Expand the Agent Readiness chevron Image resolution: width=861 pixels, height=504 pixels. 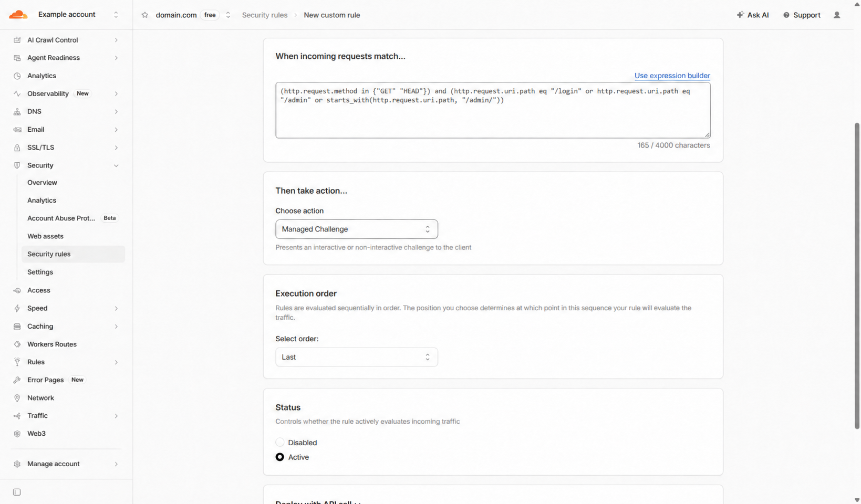(116, 58)
